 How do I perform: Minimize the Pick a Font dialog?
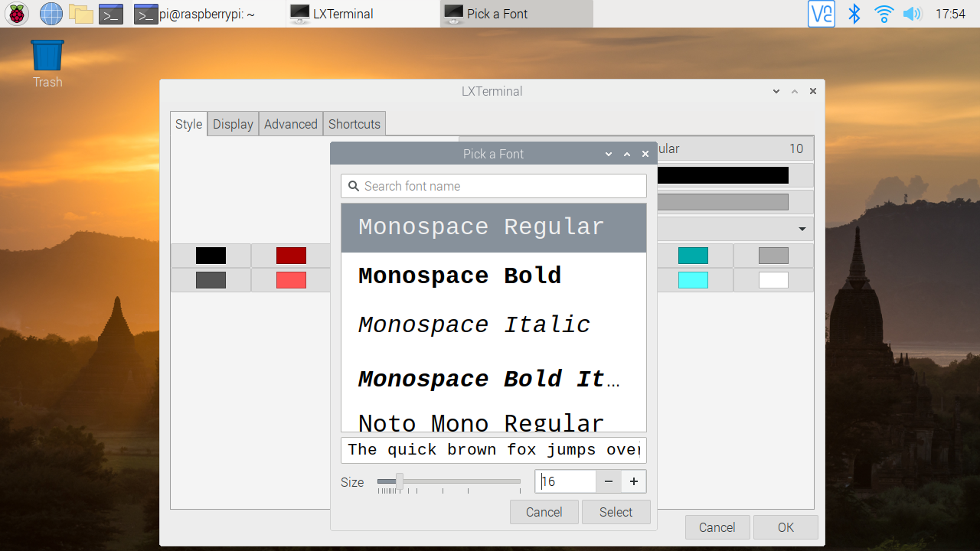(609, 154)
